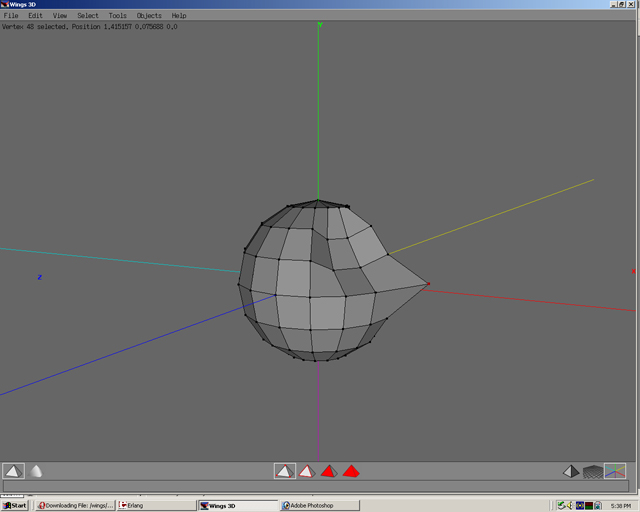The height and width of the screenshot is (512, 640).
Task: Click the Windows Start button
Action: [x=15, y=505]
